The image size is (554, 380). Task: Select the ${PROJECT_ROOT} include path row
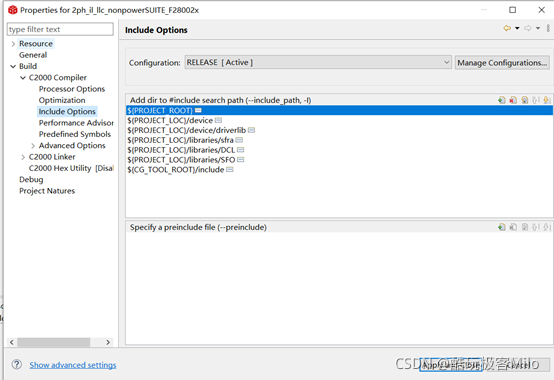coord(339,111)
